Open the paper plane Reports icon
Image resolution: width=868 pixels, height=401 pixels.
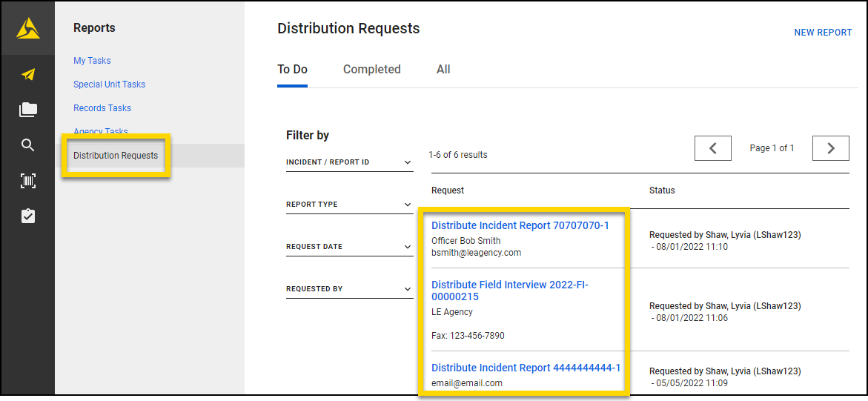click(28, 74)
